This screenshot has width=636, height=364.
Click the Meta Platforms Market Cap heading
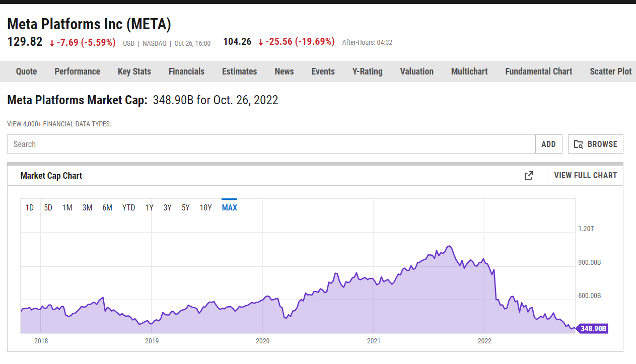(x=78, y=100)
